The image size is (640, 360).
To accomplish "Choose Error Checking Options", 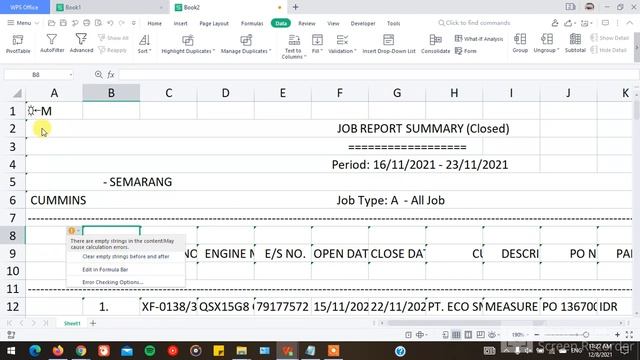I will 113,282.
